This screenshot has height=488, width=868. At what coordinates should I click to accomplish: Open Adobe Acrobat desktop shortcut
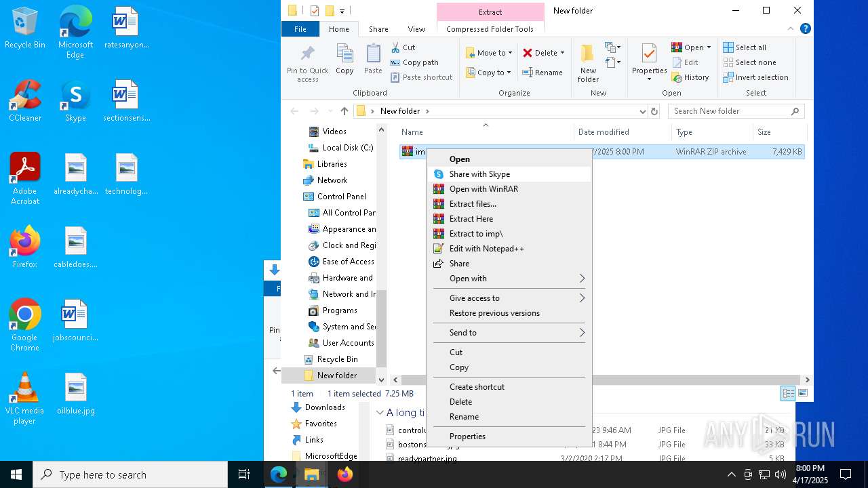click(x=25, y=178)
